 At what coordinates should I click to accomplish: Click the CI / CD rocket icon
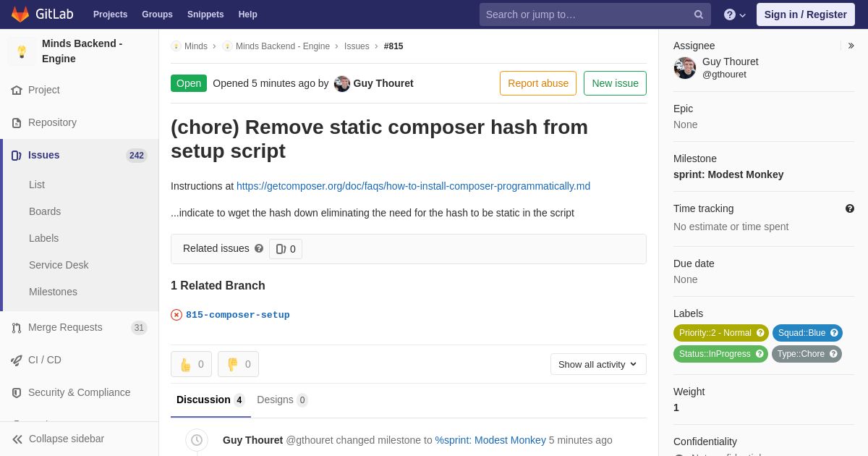coord(17,360)
